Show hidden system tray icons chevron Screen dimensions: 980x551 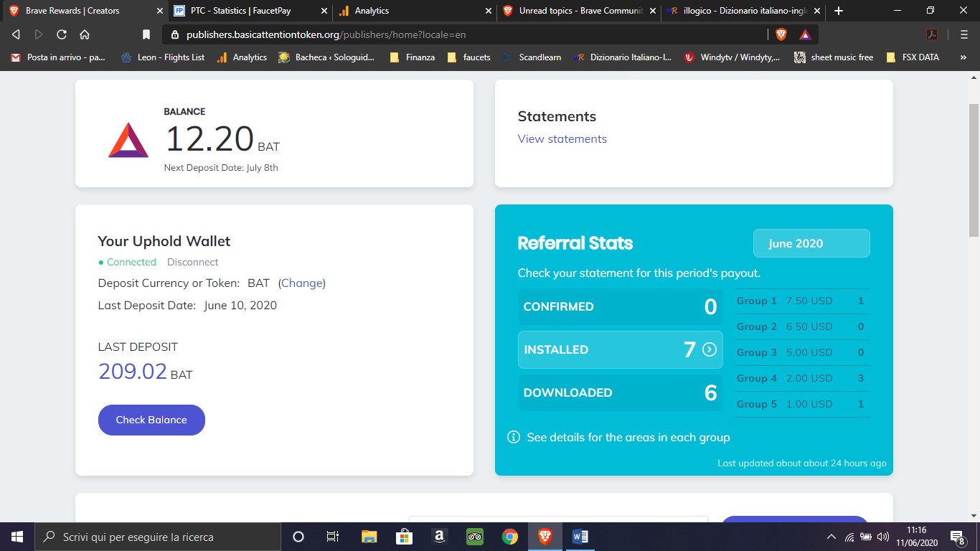[831, 537]
